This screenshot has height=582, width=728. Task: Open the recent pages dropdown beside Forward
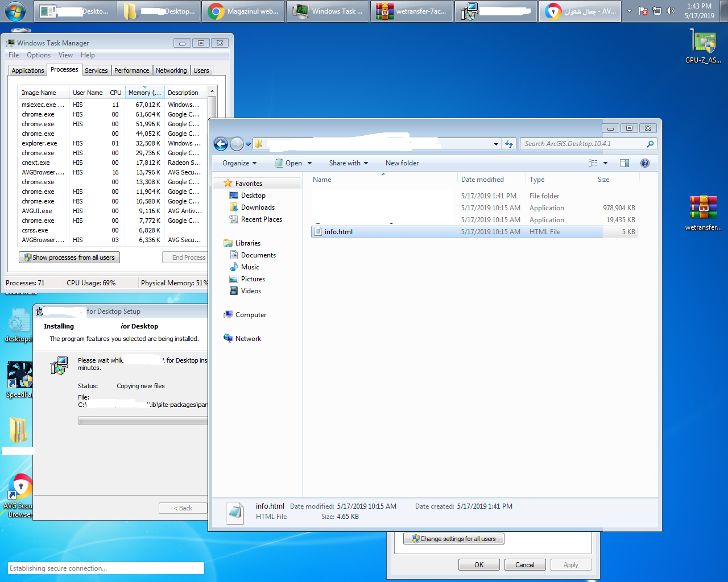(248, 144)
